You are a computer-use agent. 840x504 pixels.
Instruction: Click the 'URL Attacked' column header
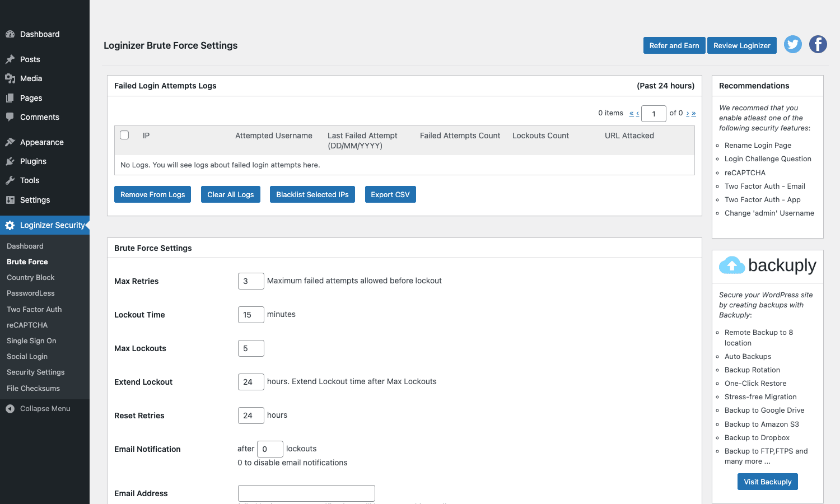(629, 136)
